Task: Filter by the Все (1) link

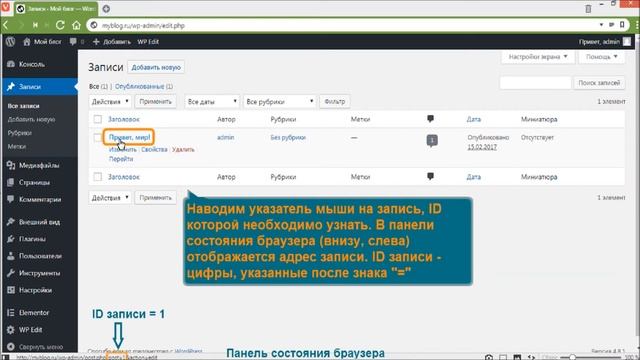Action: click(x=98, y=87)
